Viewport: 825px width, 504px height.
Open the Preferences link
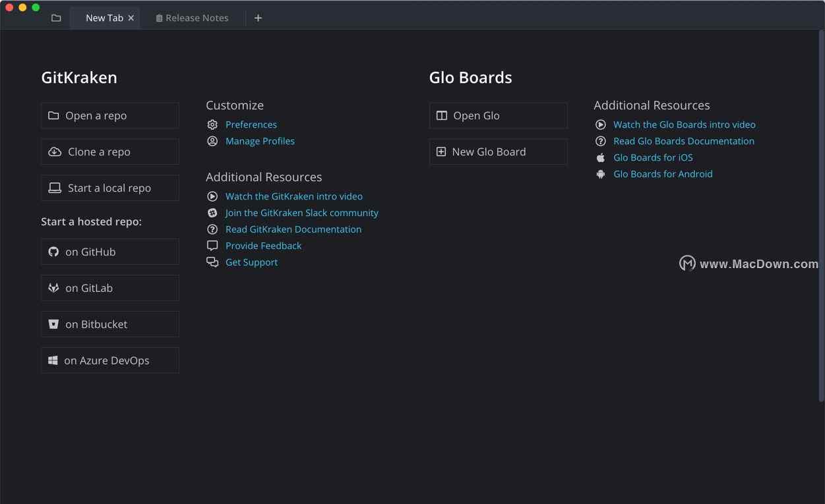pos(251,125)
